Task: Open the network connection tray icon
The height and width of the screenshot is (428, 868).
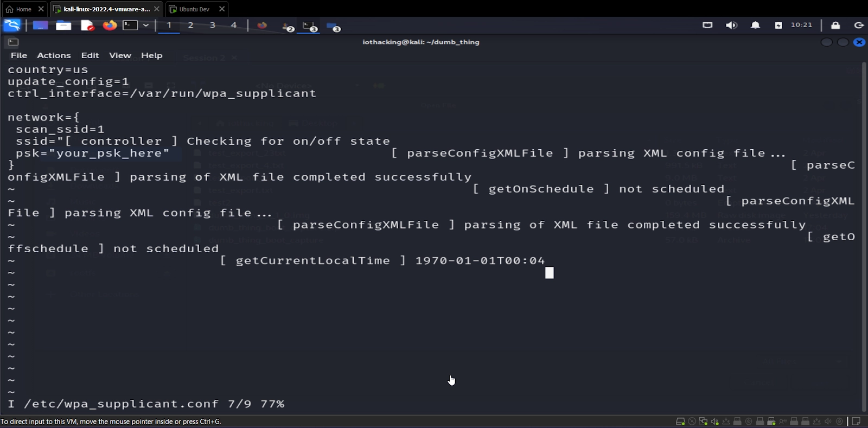Action: click(707, 25)
